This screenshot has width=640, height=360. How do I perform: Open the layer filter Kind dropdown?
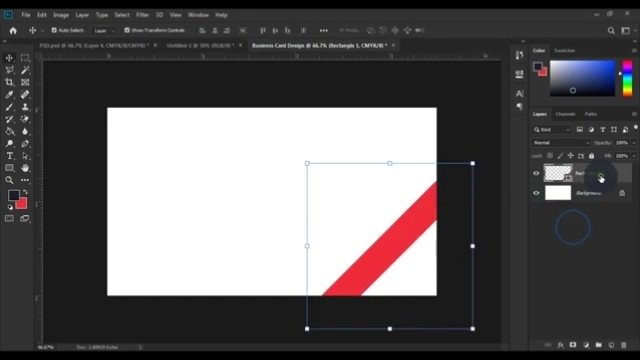coord(552,130)
